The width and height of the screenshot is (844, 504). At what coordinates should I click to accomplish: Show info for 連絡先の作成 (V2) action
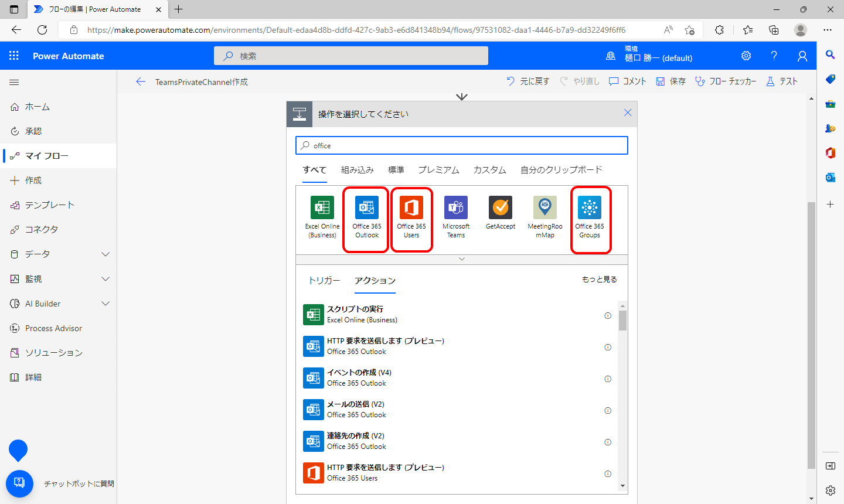[x=608, y=442]
